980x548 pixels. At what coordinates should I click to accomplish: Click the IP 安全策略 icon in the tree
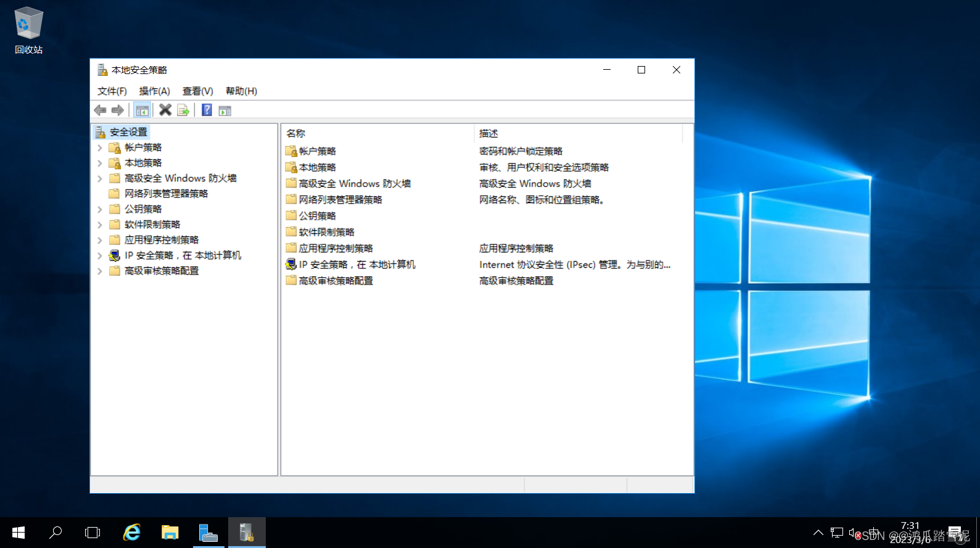[x=115, y=255]
